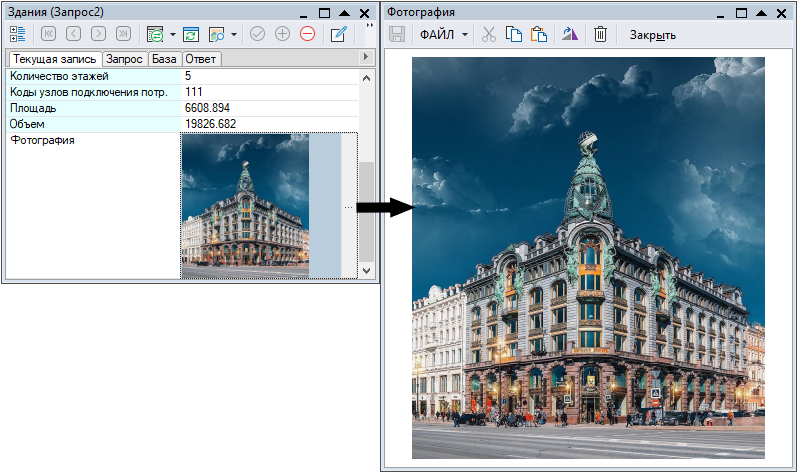Click the copy icon in Фотография toolbar
Screen dimensions: 797x472
tap(514, 35)
